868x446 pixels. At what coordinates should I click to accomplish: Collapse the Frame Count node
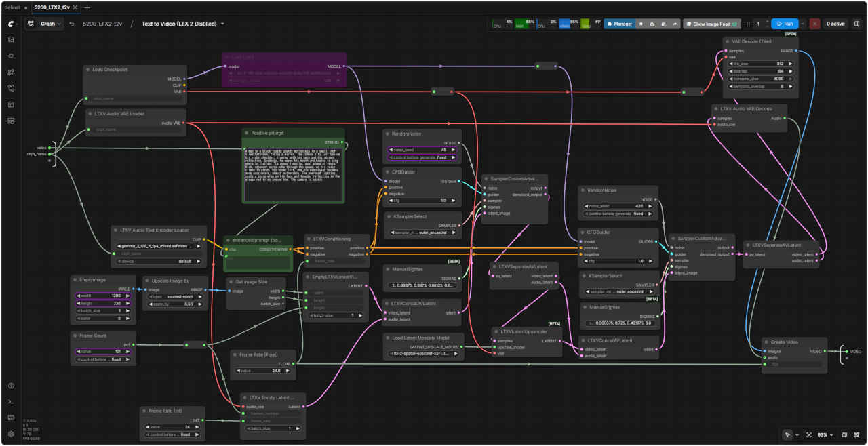[75, 335]
